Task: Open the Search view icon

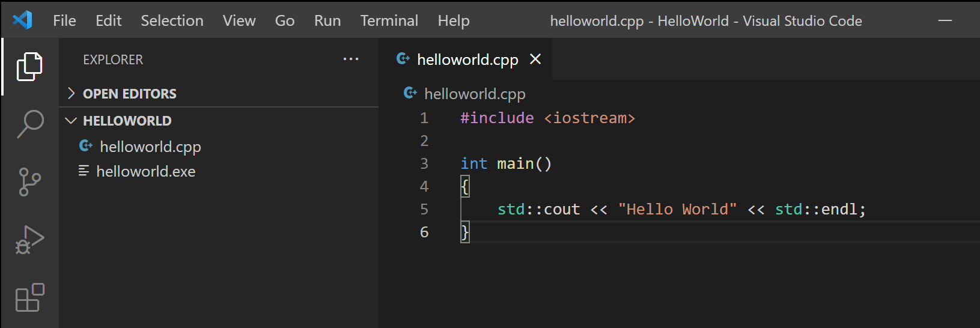Action: (x=29, y=124)
